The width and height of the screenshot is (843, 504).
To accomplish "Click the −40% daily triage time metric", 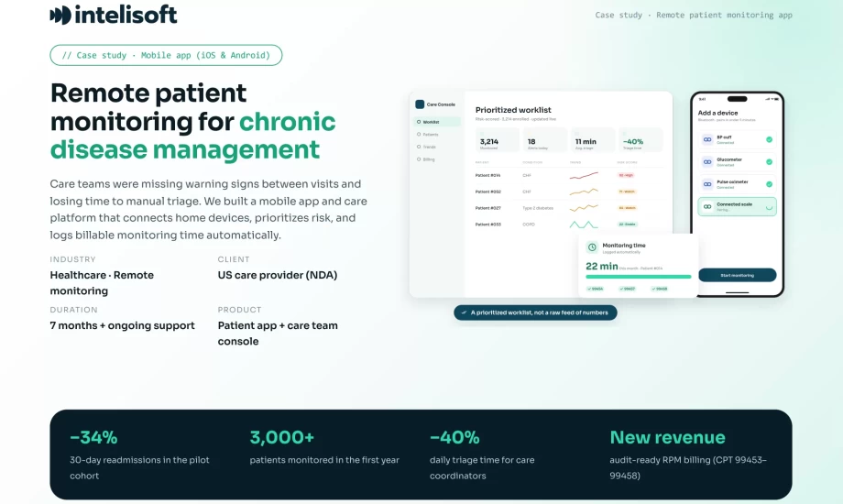I will point(454,437).
